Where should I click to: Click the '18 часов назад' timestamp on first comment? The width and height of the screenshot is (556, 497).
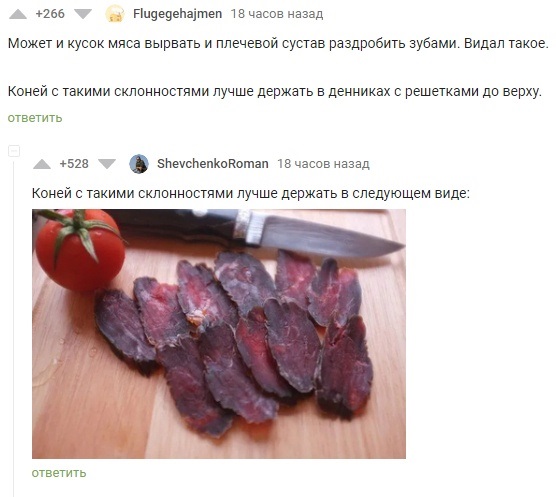click(x=277, y=14)
